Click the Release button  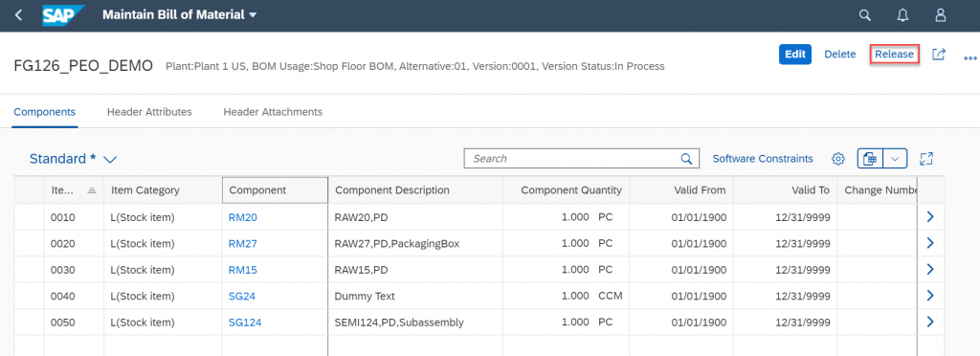pos(894,55)
